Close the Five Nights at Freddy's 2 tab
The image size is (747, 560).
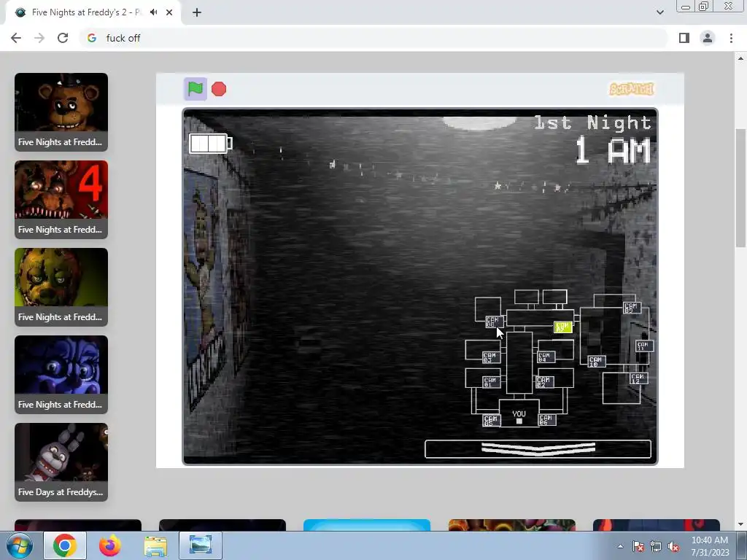pyautogui.click(x=169, y=12)
